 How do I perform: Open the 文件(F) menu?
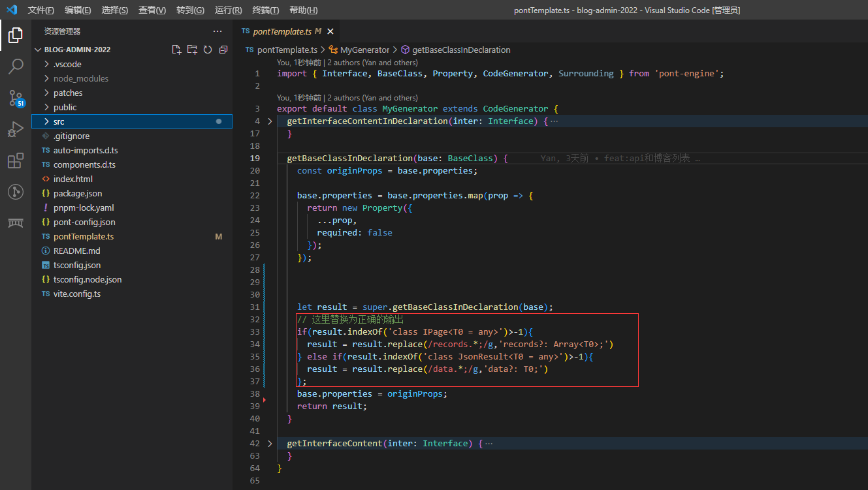pos(41,10)
